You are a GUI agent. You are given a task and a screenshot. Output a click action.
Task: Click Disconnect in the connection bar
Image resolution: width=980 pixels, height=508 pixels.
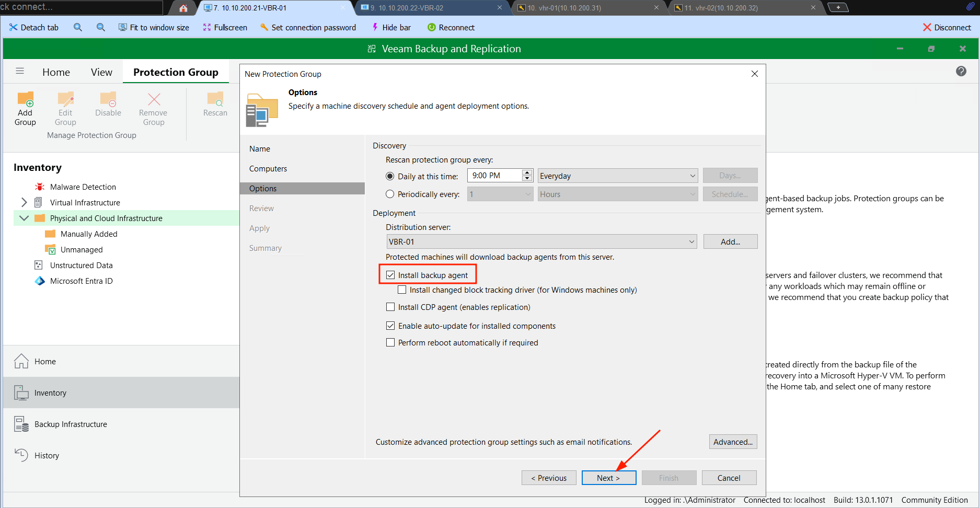947,27
